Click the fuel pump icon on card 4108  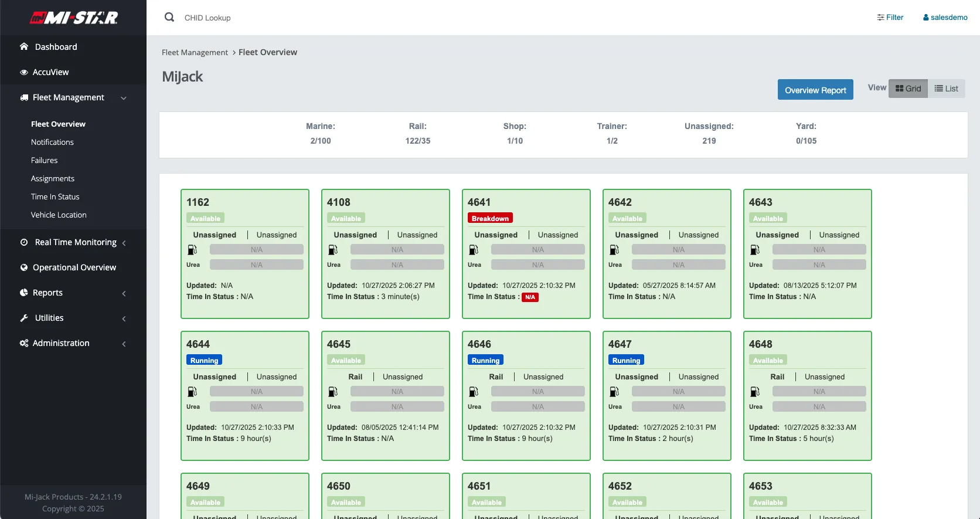click(333, 250)
